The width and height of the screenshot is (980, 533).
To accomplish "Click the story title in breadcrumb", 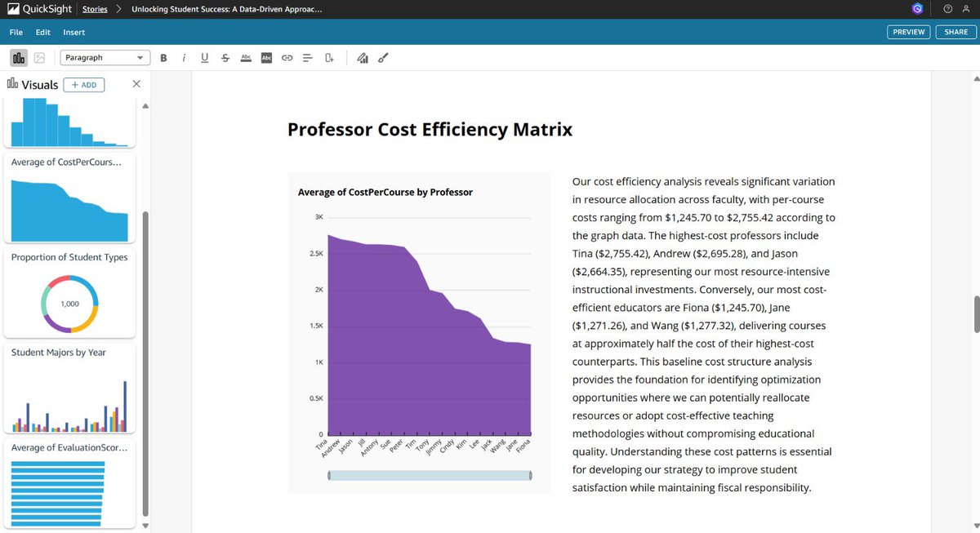I will click(x=226, y=9).
